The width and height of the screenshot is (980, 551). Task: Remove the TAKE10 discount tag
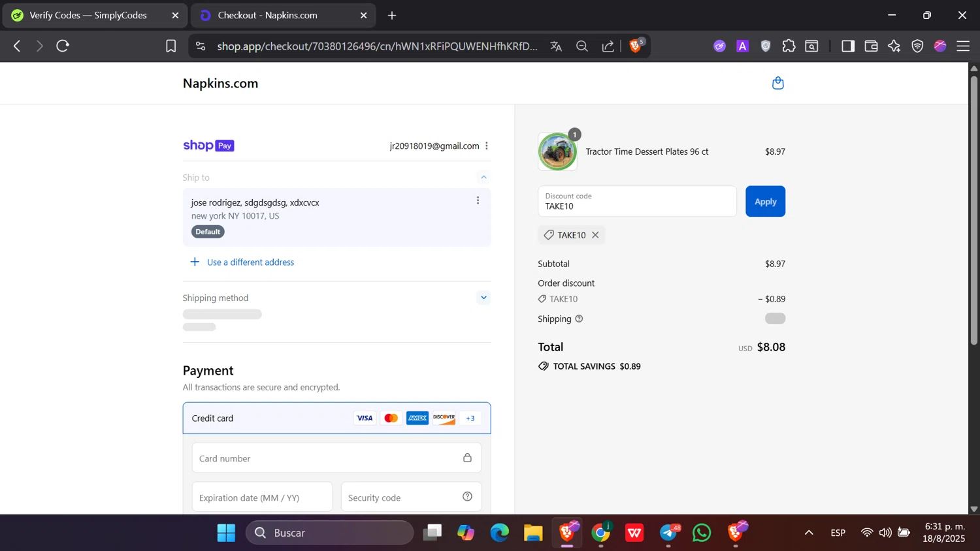click(595, 235)
